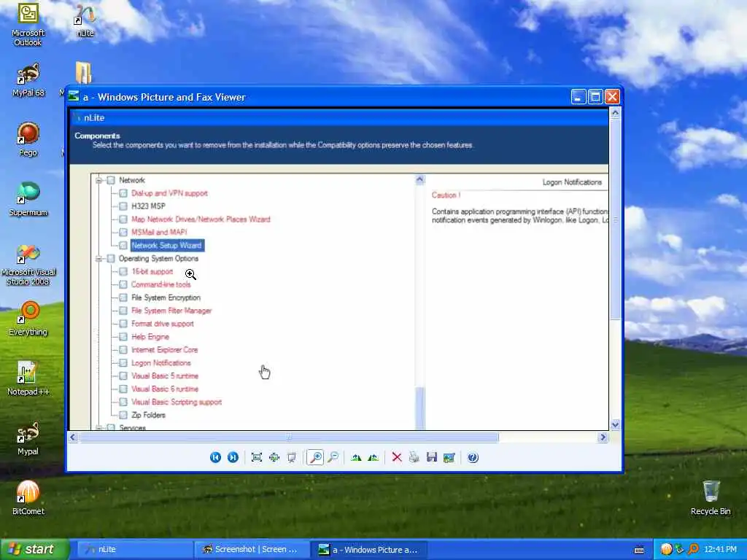Toggle the Dial-up and VPN support checkbox
The width and height of the screenshot is (747, 560).
(123, 193)
